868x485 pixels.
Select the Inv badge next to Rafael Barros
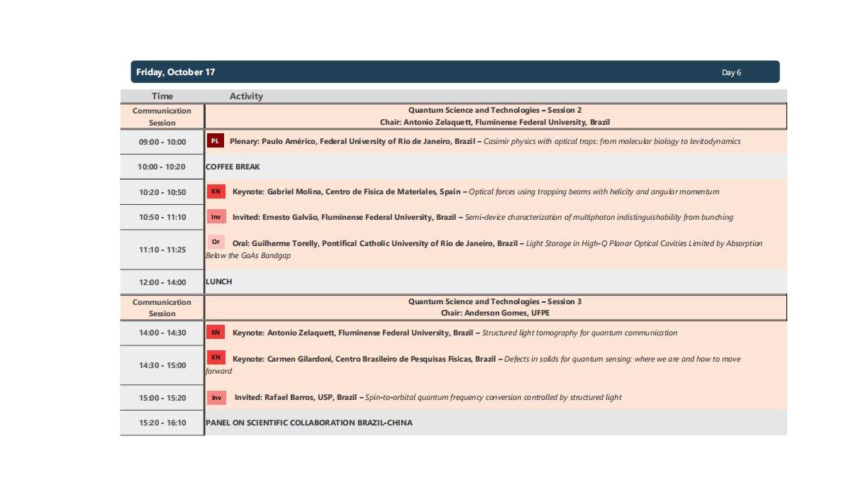point(216,398)
